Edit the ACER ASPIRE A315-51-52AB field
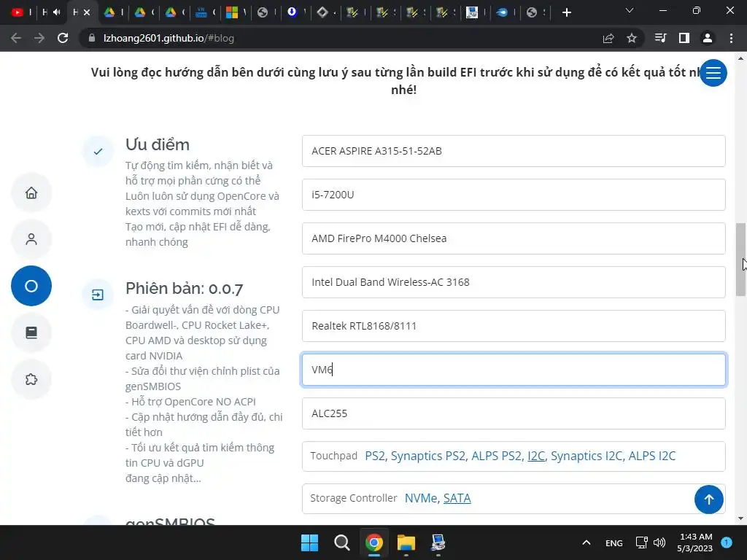 (514, 151)
